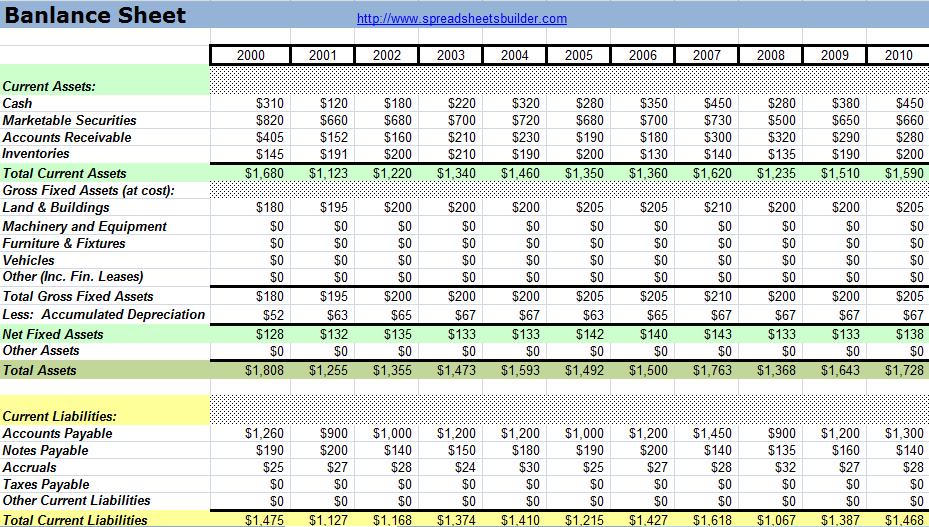929x527 pixels.
Task: Select 2009 Total Assets value $1,643
Action: [x=840, y=371]
